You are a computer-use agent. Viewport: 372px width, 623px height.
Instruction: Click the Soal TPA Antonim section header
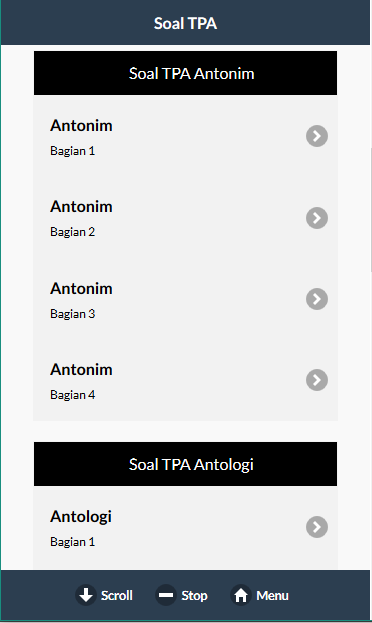(185, 73)
